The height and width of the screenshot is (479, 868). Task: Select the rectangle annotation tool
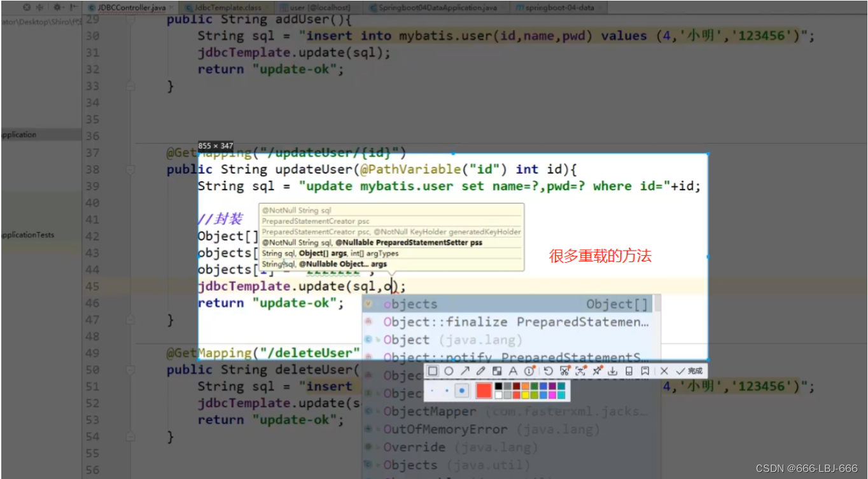433,371
